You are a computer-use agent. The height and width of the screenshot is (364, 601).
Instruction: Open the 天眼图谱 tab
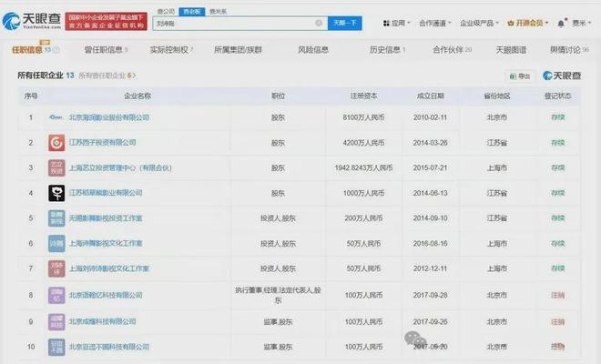[511, 50]
